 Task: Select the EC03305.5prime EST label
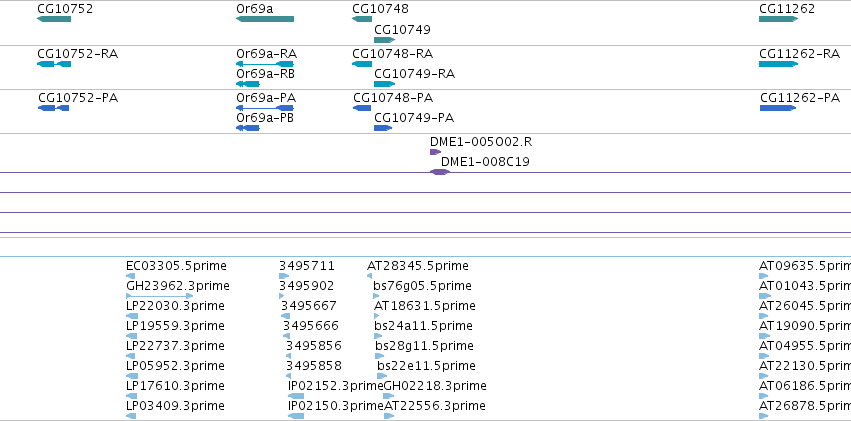tap(176, 266)
